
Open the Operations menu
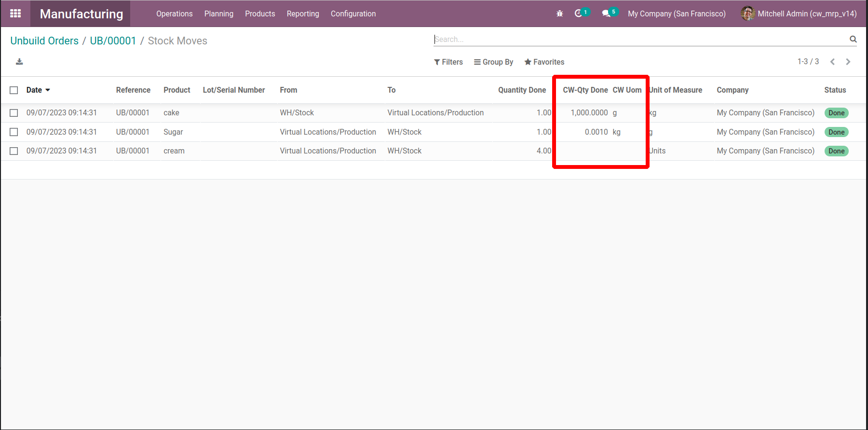point(174,14)
